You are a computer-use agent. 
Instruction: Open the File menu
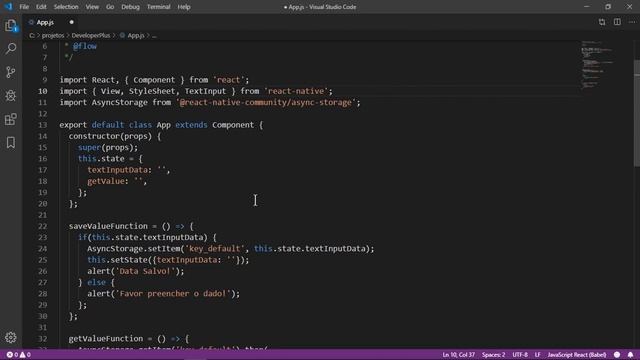[24, 7]
